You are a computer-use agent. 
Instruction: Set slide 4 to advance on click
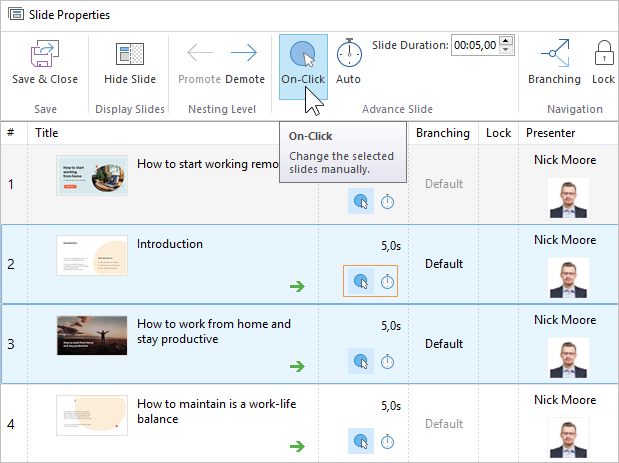tap(361, 441)
